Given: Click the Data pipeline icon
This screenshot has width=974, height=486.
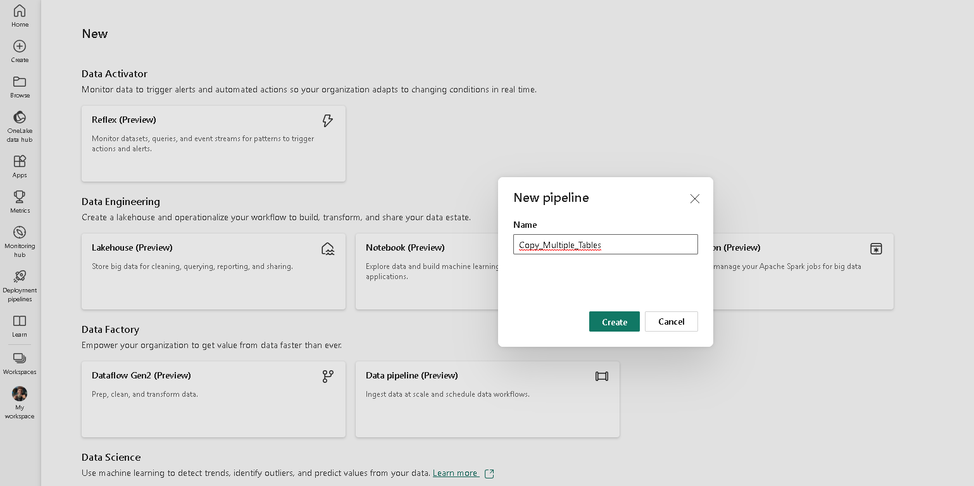Looking at the screenshot, I should point(601,376).
